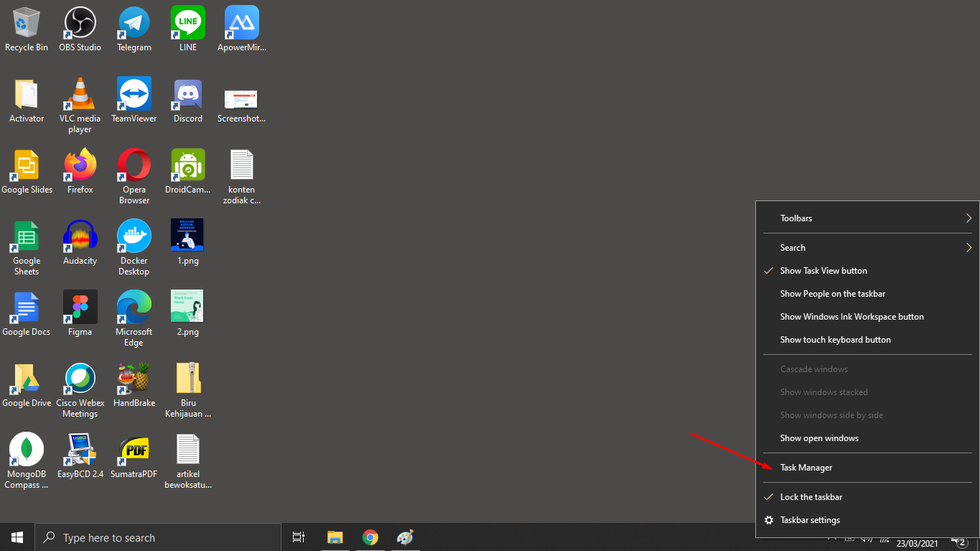Click the Discord desktop icon
Image resolution: width=980 pixels, height=551 pixels.
coord(188,100)
